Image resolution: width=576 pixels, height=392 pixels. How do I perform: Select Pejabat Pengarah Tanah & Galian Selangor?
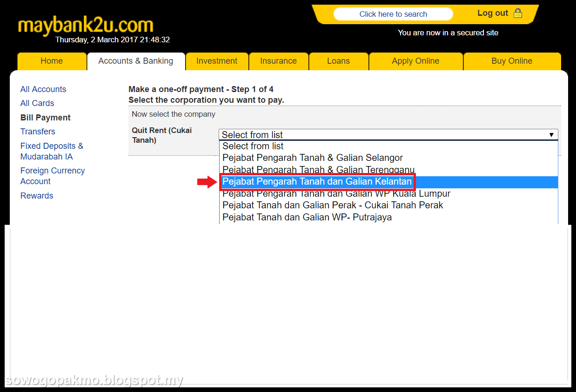click(388, 158)
